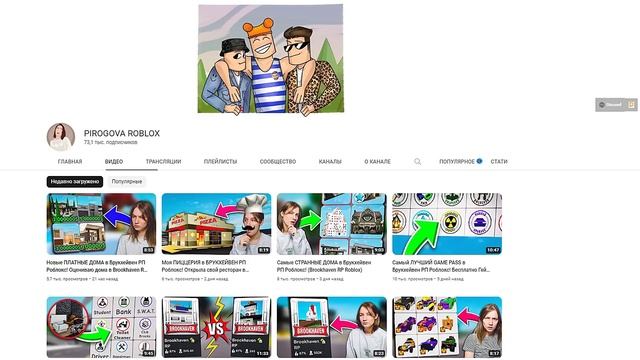Click the СТАТИ item at the tab bar end
Image resolution: width=640 pixels, height=360 pixels.
pos(499,162)
